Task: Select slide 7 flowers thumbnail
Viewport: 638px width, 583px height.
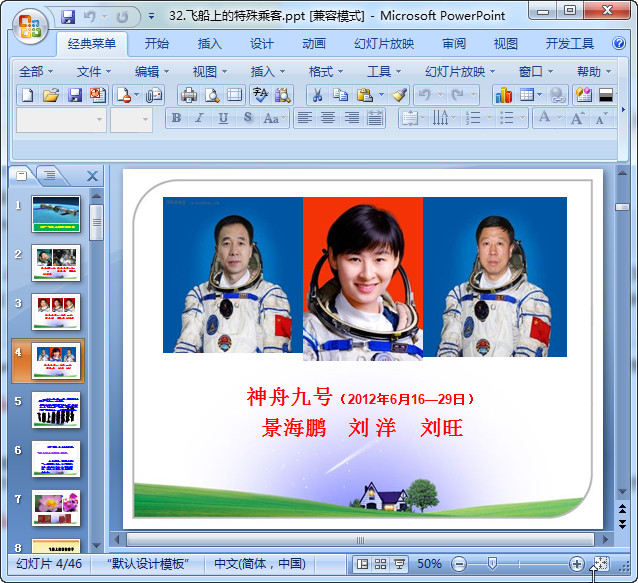Action: pos(56,508)
